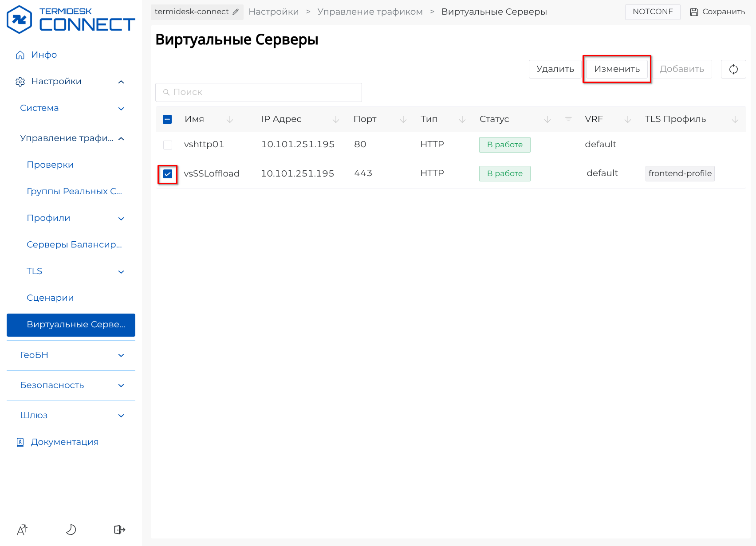Image resolution: width=756 pixels, height=546 pixels.
Task: Uncheck the vsSSLoffload row checkbox
Action: pyautogui.click(x=168, y=174)
